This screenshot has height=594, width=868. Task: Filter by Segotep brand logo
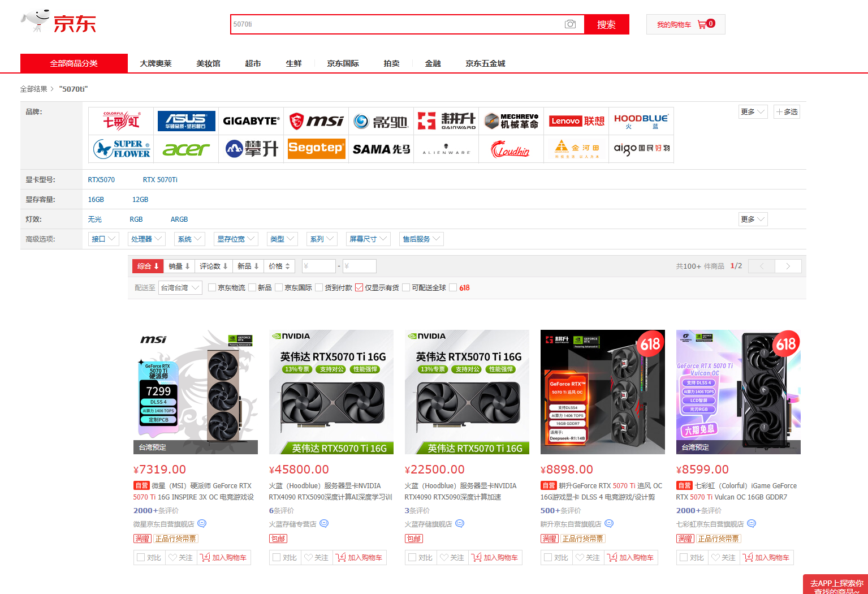point(316,149)
